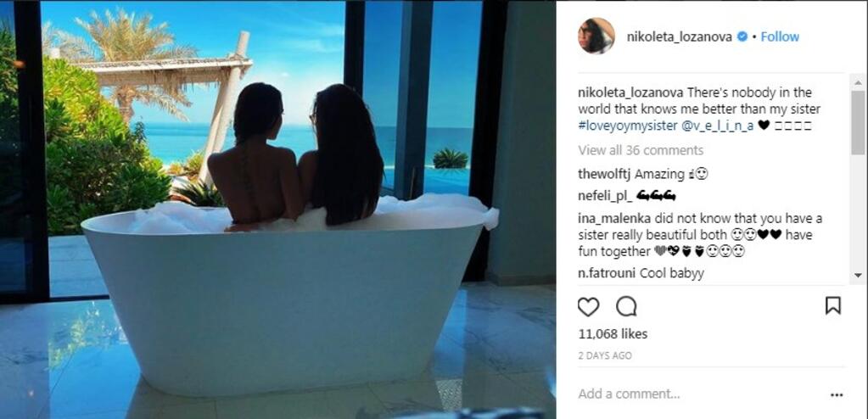
Task: Open commenter n.fatrouni profile
Action: pos(608,273)
